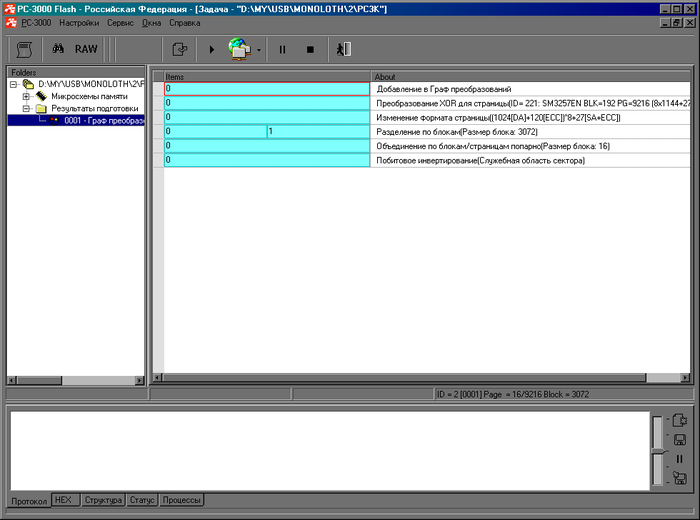Open the Процессы tab
The image size is (700, 520).
[181, 499]
